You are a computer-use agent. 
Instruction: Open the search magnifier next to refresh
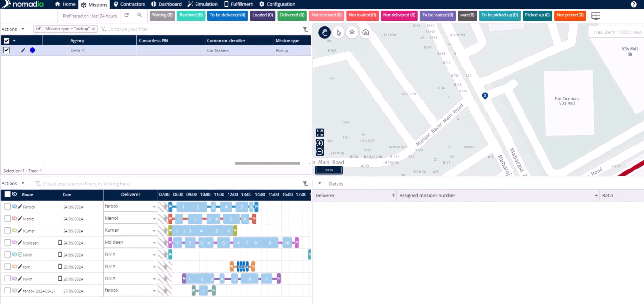(140, 15)
